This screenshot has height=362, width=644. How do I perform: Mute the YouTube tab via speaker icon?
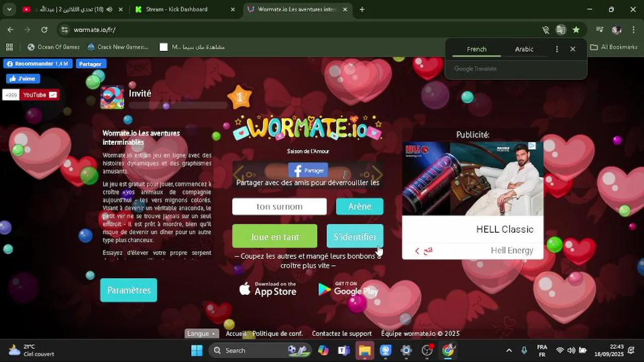pos(110,9)
